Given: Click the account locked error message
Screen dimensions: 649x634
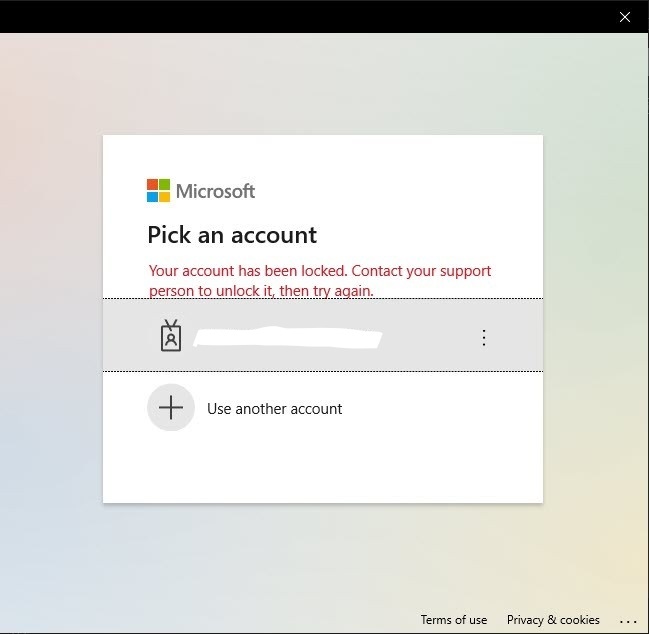Looking at the screenshot, I should coord(320,281).
